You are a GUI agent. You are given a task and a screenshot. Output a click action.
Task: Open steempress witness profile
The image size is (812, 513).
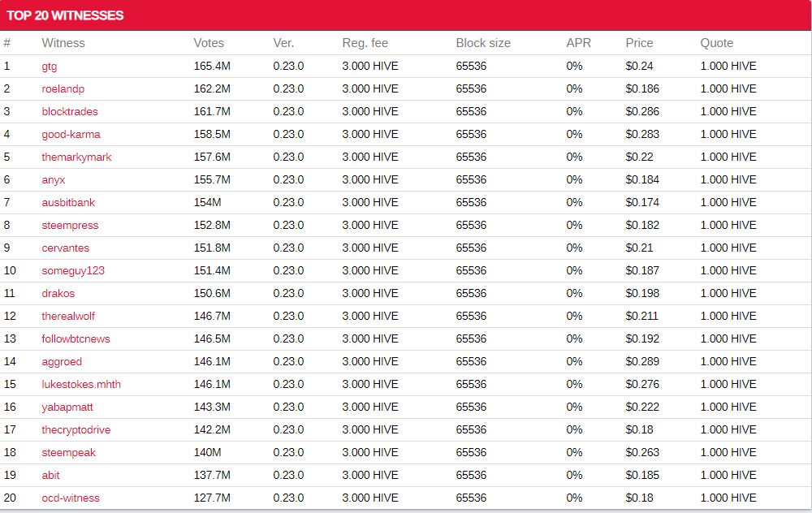(x=70, y=226)
